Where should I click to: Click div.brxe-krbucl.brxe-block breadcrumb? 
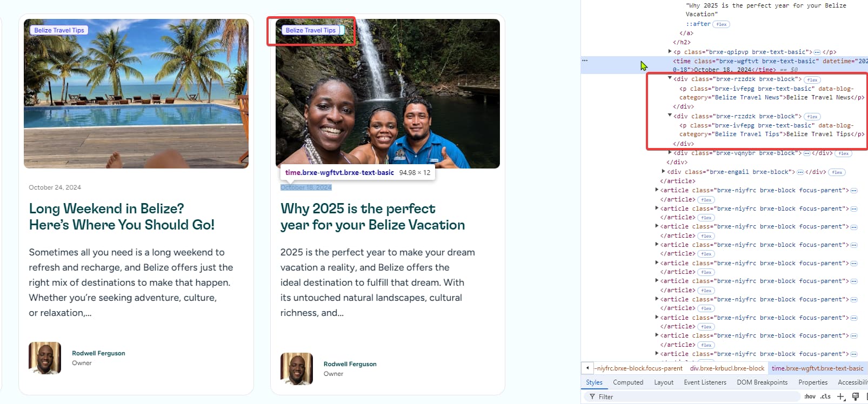tap(727, 368)
